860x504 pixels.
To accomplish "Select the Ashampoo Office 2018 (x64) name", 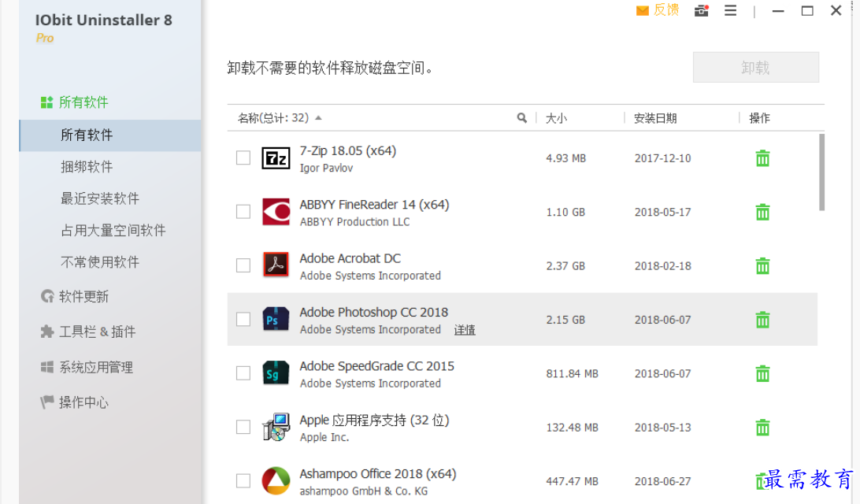I will [x=378, y=474].
